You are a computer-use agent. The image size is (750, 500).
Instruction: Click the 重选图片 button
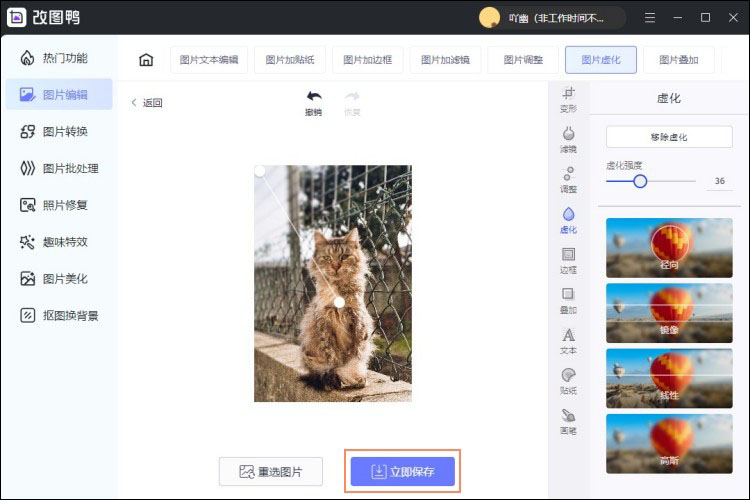(271, 472)
